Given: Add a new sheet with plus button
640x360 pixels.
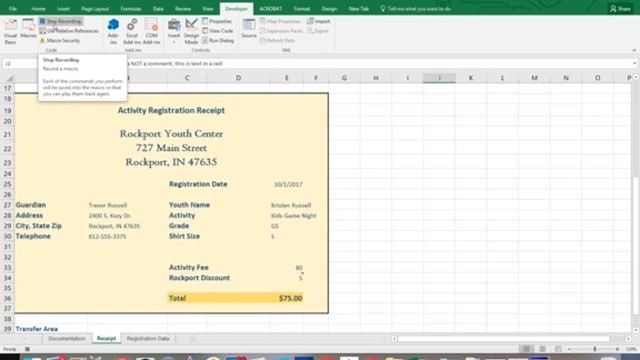Looking at the screenshot, I should pos(193,339).
